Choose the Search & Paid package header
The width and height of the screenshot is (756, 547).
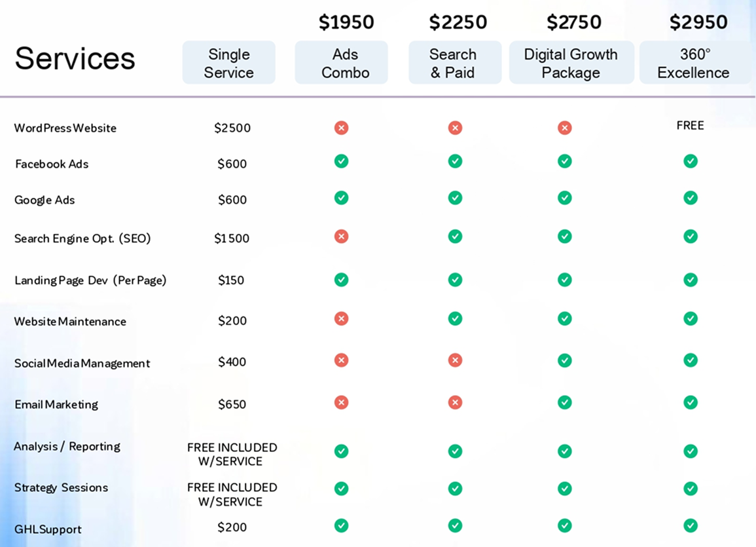coord(455,63)
